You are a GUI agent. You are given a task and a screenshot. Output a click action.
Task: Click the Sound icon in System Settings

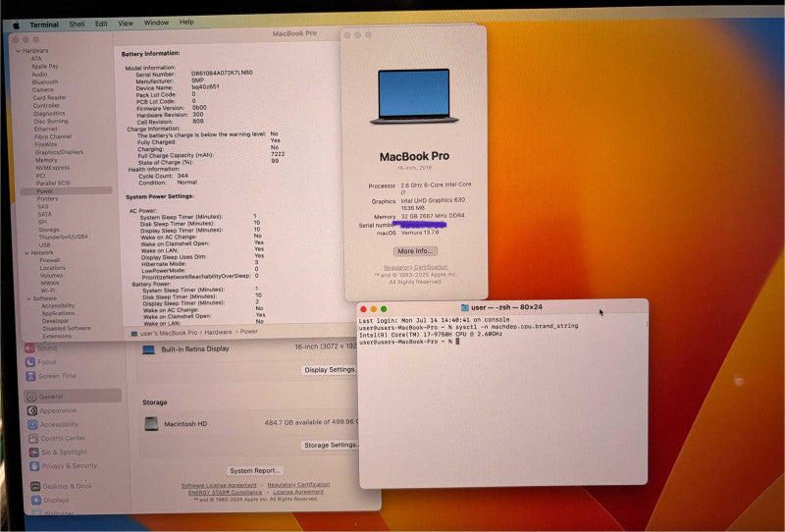point(30,348)
